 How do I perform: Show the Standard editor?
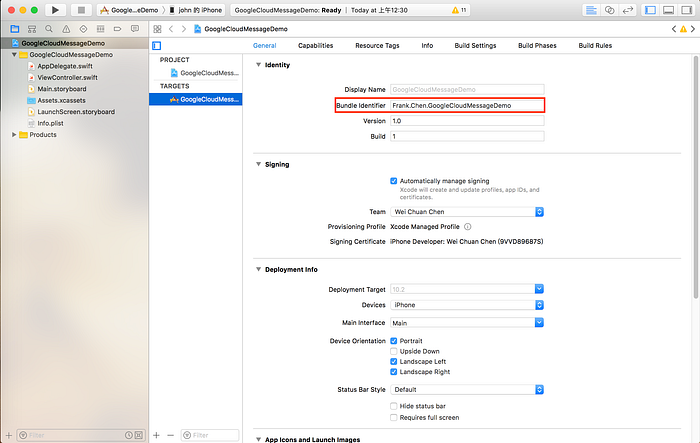(x=591, y=10)
